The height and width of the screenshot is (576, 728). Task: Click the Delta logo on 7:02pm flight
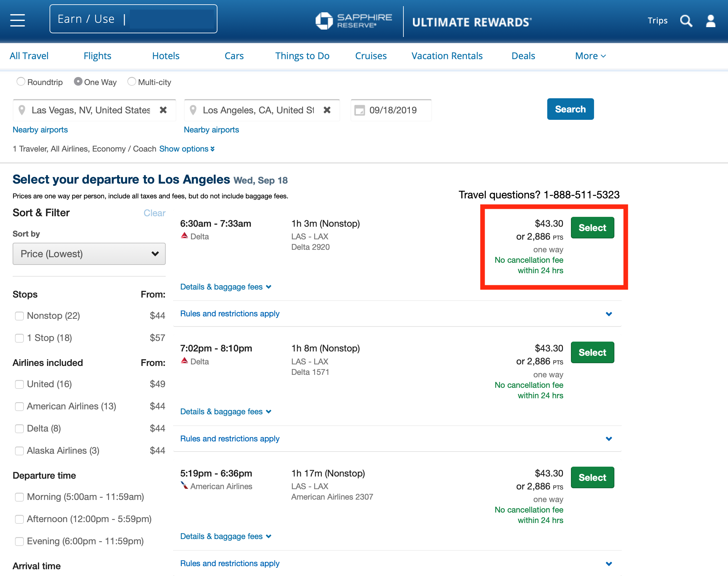point(184,360)
